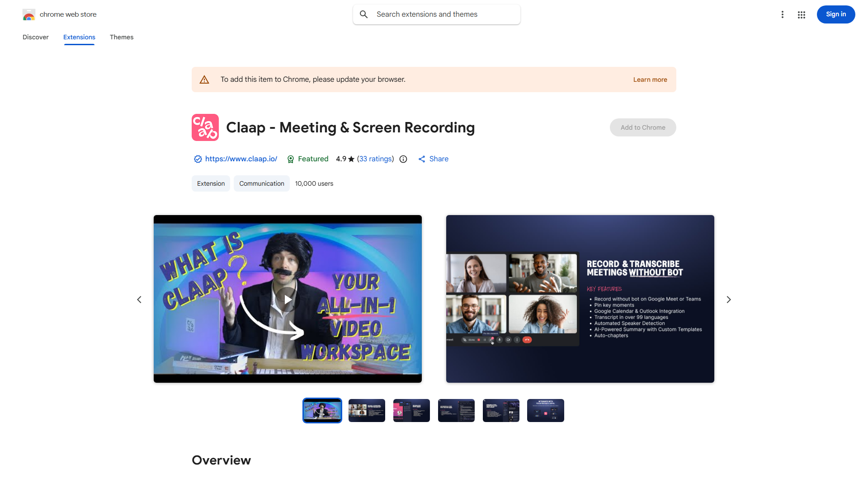Select the second carousel thumbnail
Image resolution: width=868 pixels, height=488 pixels.
367,410
